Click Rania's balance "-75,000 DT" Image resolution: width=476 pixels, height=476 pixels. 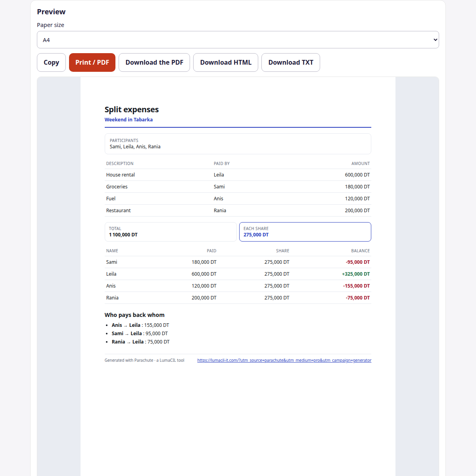click(358, 297)
